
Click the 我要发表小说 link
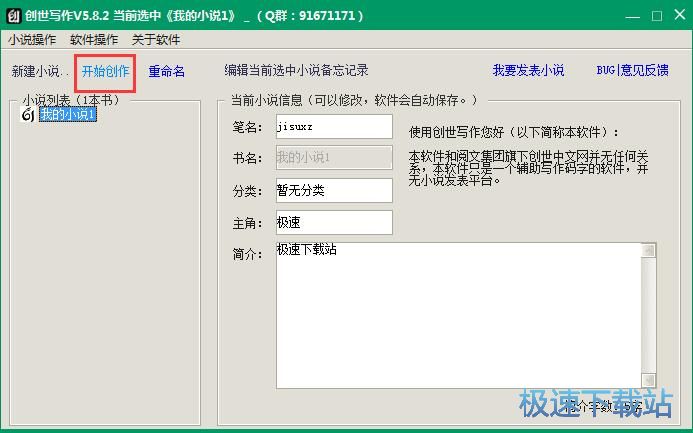click(528, 70)
